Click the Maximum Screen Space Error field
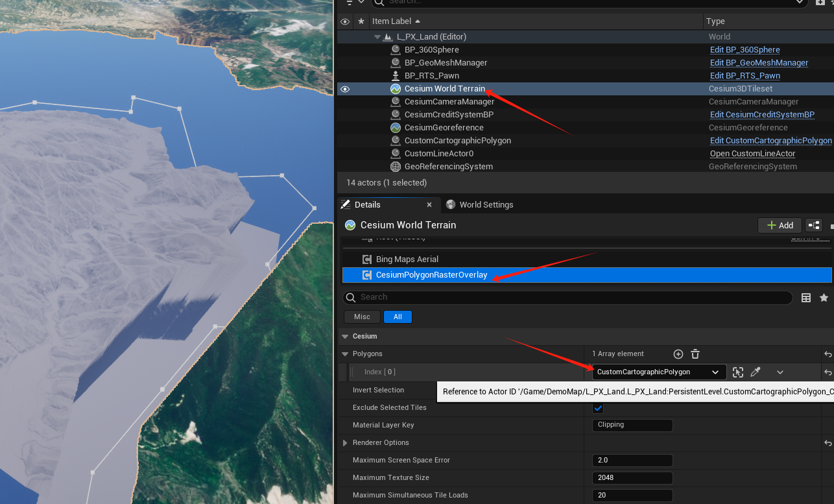 coord(632,461)
